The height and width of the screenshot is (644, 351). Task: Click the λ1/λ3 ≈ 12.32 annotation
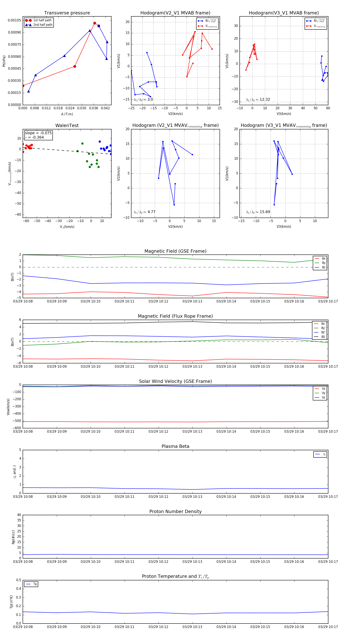pyautogui.click(x=258, y=100)
